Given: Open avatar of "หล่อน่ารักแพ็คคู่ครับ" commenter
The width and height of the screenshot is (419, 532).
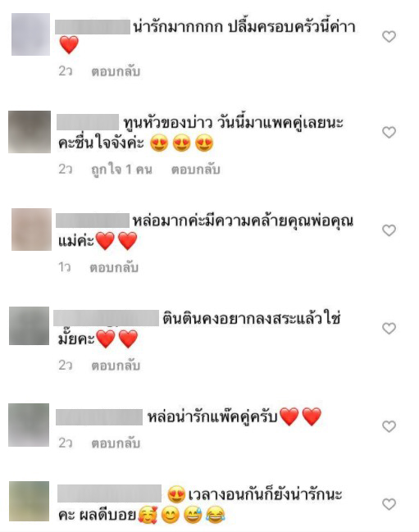Looking at the screenshot, I should click(29, 425).
